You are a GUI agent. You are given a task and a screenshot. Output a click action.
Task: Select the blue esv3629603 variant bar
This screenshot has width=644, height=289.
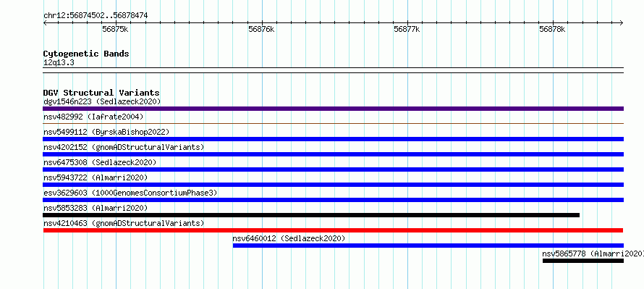point(333,200)
